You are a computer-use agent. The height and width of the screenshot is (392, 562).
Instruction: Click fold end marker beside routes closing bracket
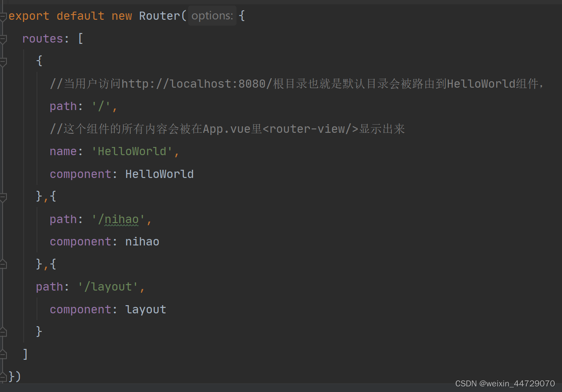(3, 355)
